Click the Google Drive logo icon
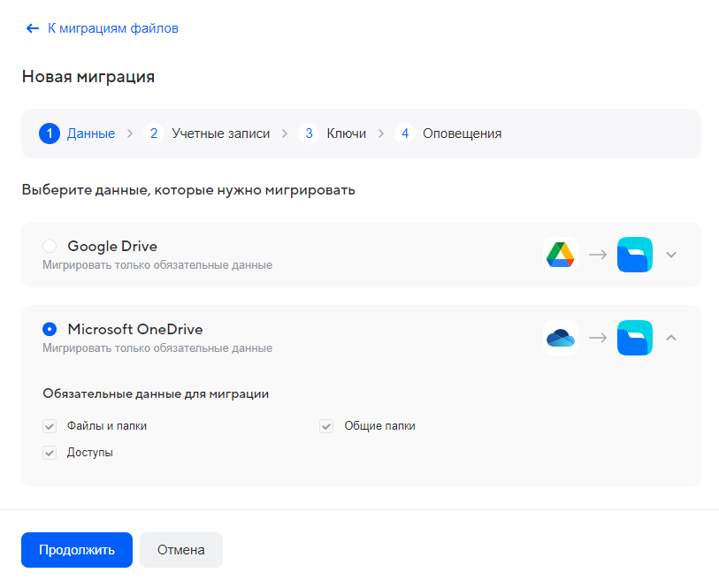719x588 pixels. 560,255
